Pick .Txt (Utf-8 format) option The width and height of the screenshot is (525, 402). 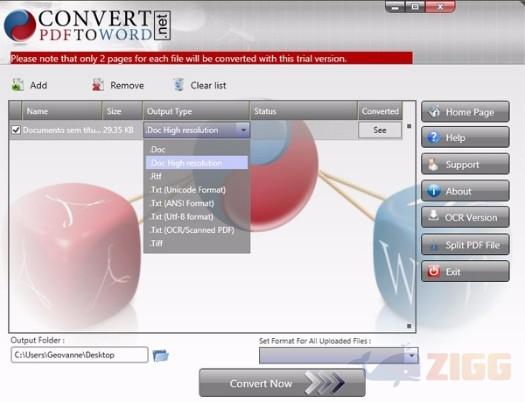pyautogui.click(x=197, y=217)
